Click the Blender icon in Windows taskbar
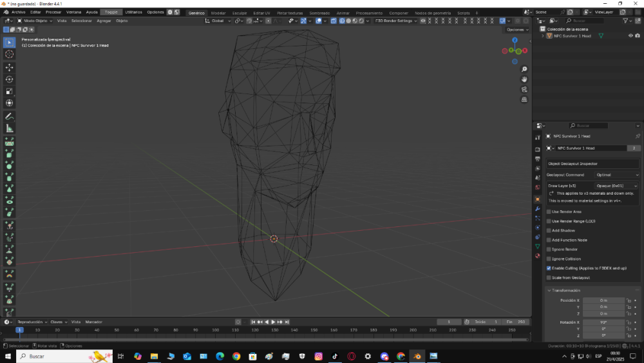 (x=417, y=356)
